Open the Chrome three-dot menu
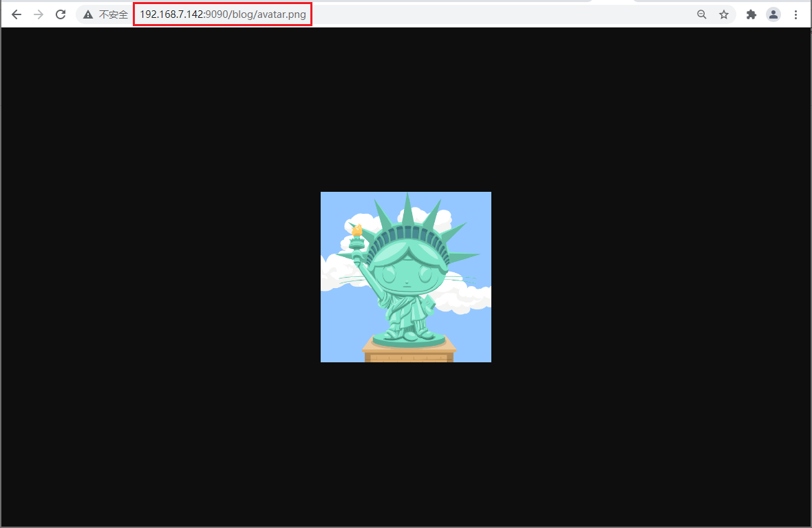Screen dimensions: 812x528 pos(796,14)
